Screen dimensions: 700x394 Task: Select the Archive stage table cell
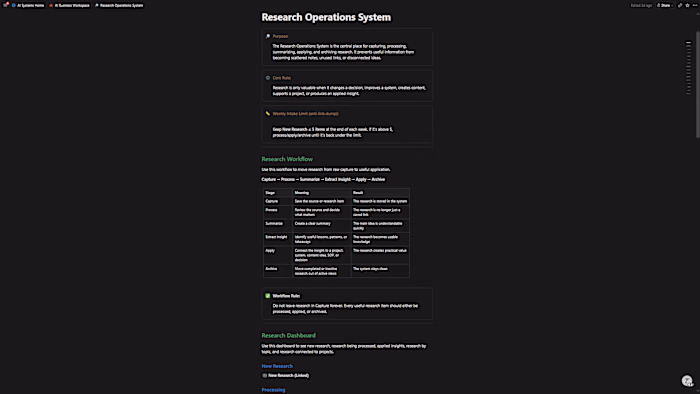[x=278, y=271]
